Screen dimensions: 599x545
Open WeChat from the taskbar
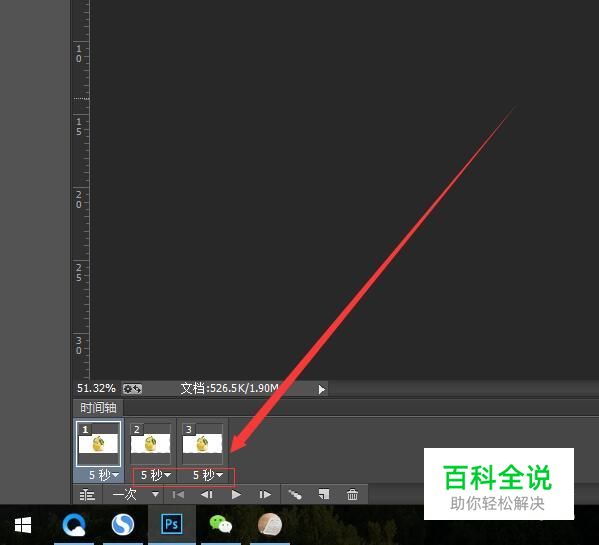tap(220, 524)
